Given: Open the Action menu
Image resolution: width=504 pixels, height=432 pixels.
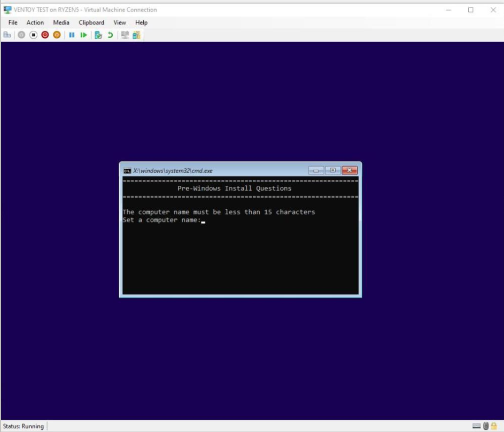Looking at the screenshot, I should click(x=35, y=22).
